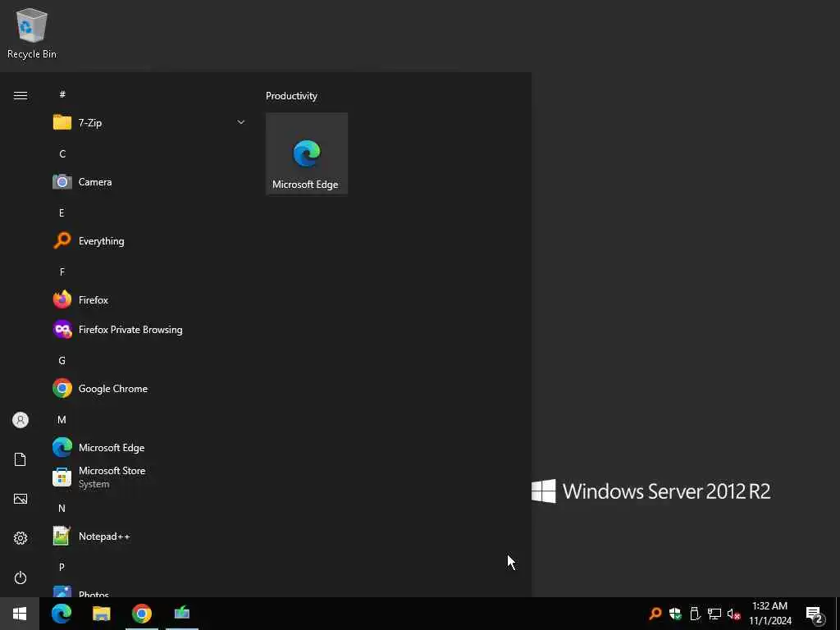The height and width of the screenshot is (630, 840).
Task: Click the Microsoft Edge tile under Productivity
Action: (x=307, y=153)
